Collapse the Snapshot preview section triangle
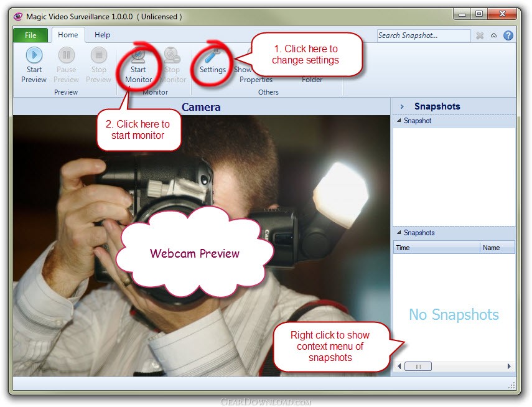Screen dimensions: 532x407 399,121
